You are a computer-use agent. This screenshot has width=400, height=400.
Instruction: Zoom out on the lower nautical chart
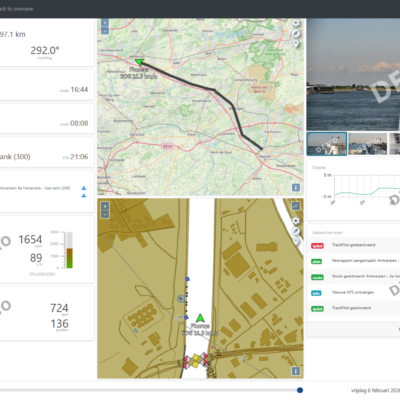pyautogui.click(x=105, y=214)
